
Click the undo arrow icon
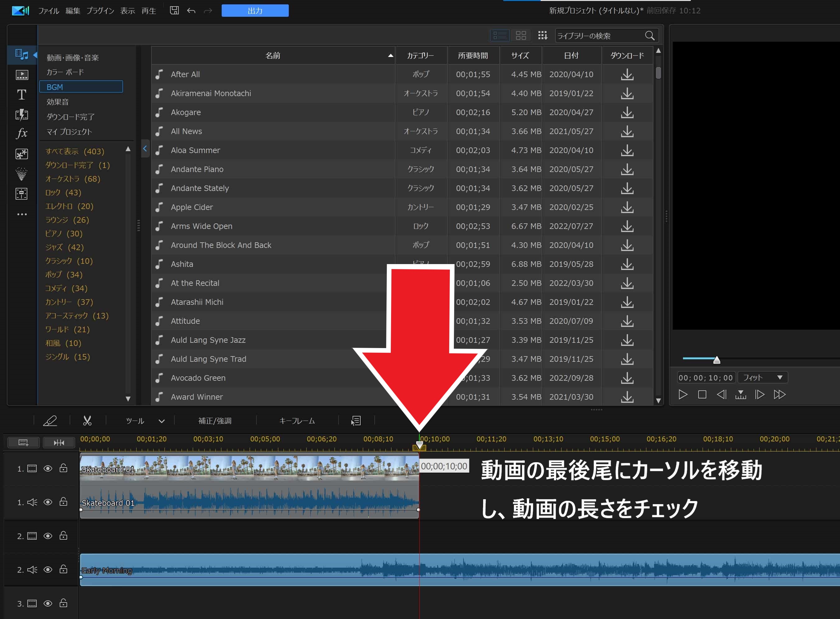[192, 11]
